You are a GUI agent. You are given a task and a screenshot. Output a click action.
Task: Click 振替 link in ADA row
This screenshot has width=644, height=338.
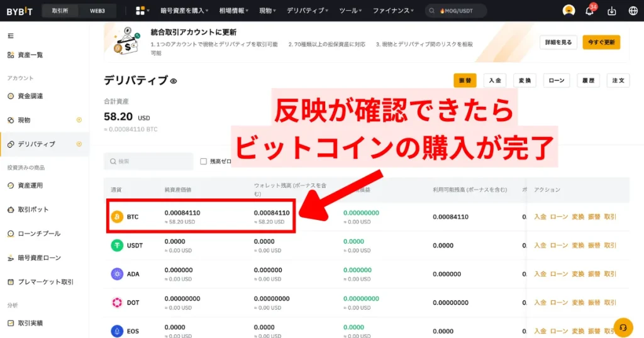pos(594,274)
